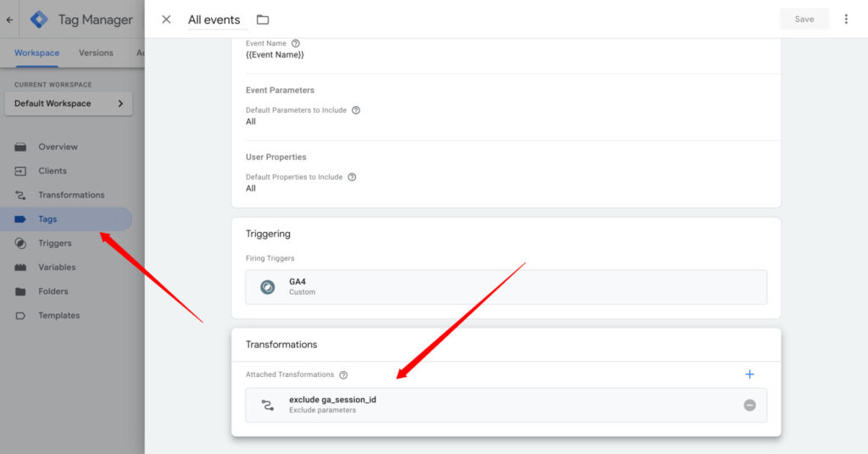The width and height of the screenshot is (868, 454).
Task: Click help icon beside Default Properties to Include
Action: click(352, 177)
